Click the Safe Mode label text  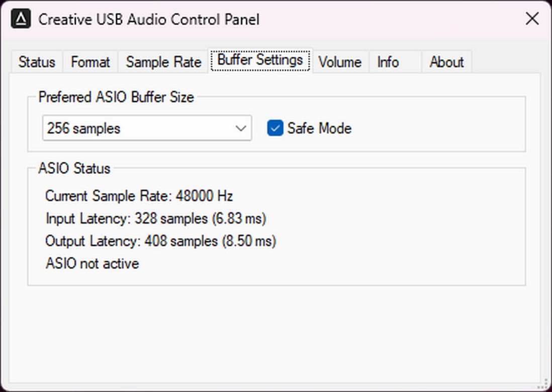pyautogui.click(x=319, y=128)
